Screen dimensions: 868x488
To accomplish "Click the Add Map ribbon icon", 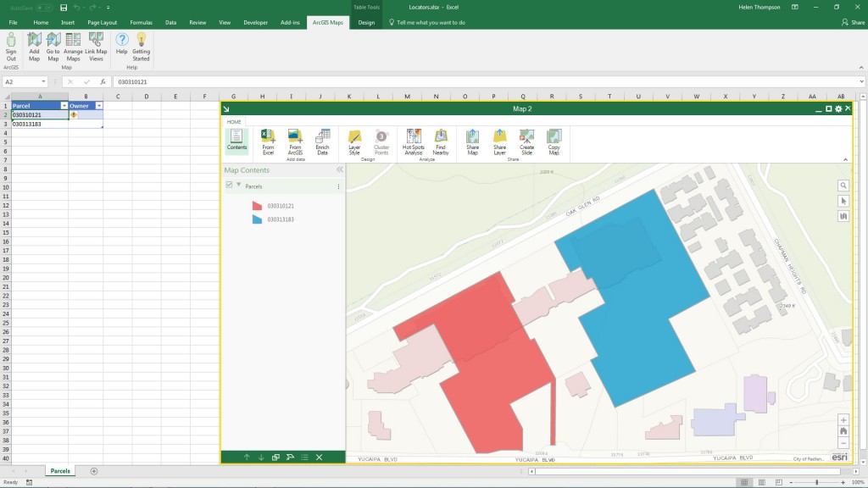I will (34, 47).
